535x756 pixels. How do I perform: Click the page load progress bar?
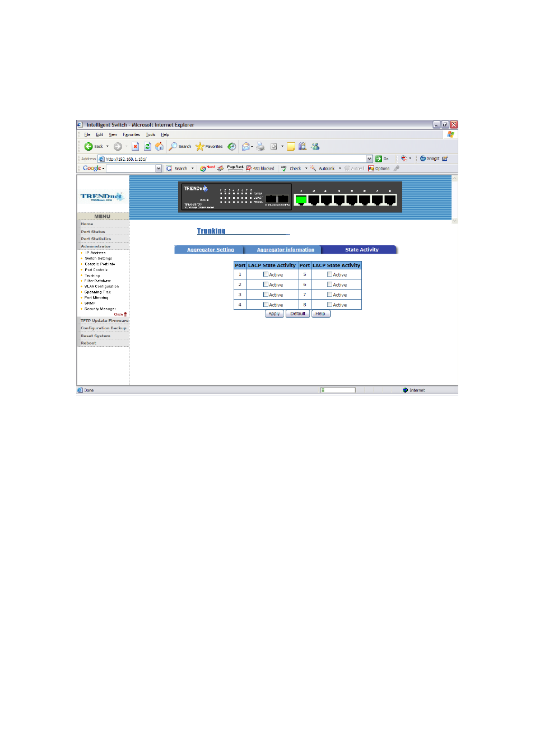point(338,390)
